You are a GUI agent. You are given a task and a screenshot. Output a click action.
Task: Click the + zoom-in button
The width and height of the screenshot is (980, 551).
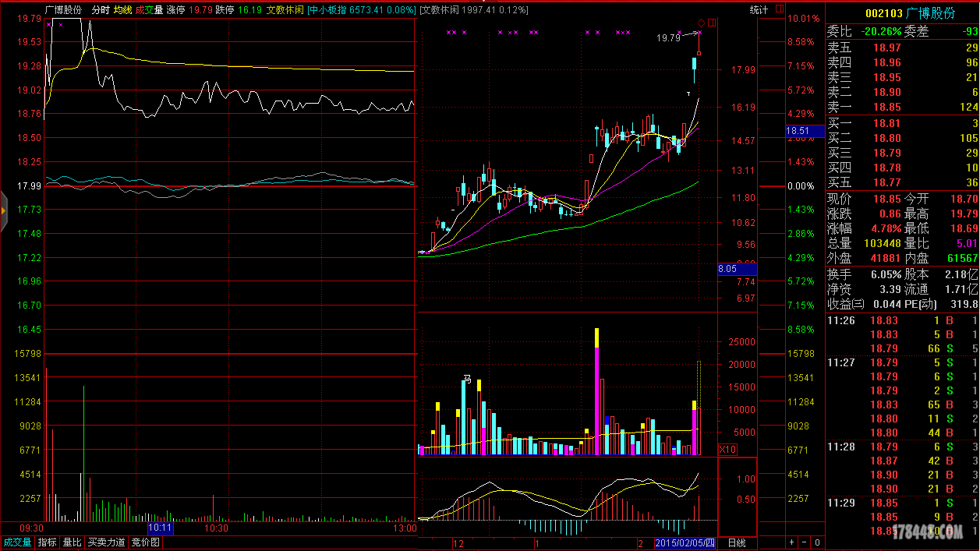[x=791, y=542]
